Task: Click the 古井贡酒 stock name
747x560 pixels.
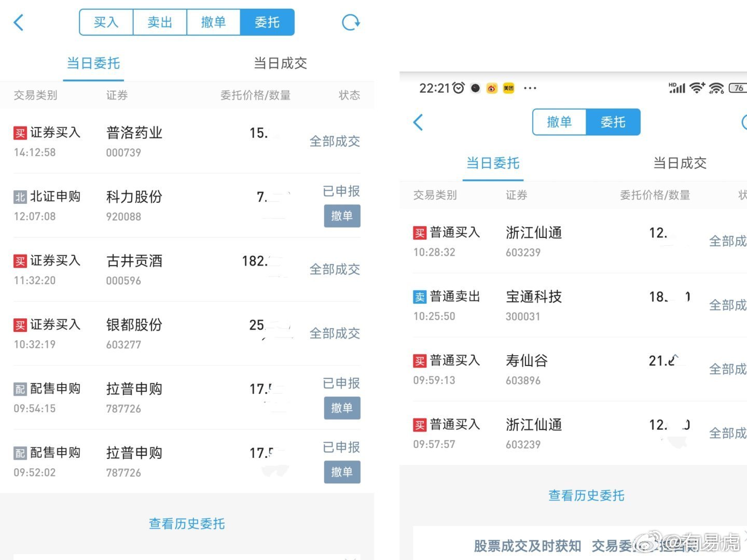Action: pyautogui.click(x=134, y=261)
